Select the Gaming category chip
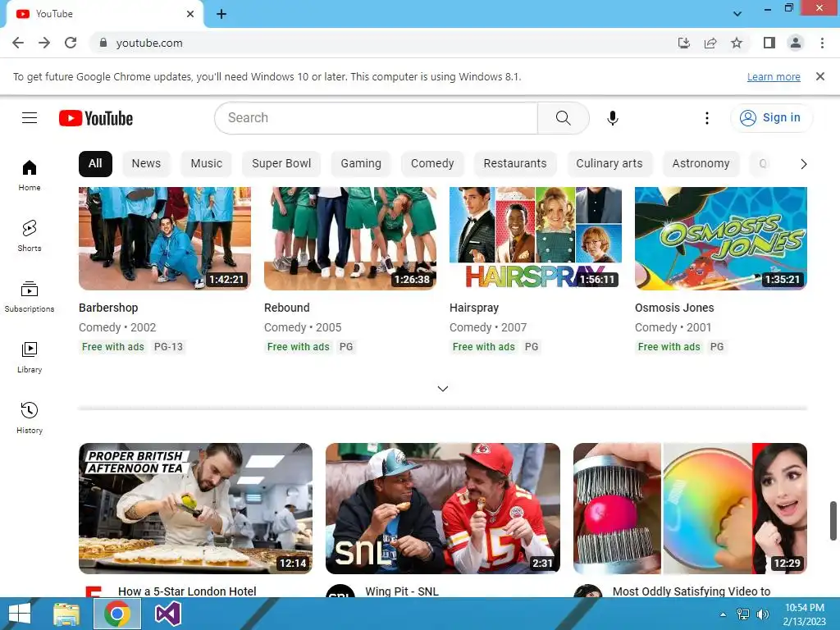This screenshot has width=840, height=630. click(x=361, y=164)
